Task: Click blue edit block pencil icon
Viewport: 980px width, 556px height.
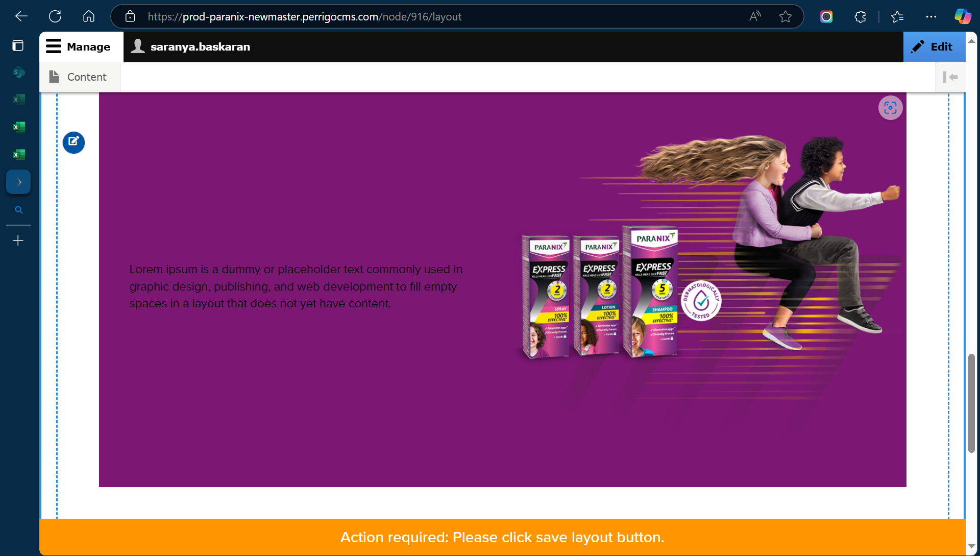Action: (74, 142)
